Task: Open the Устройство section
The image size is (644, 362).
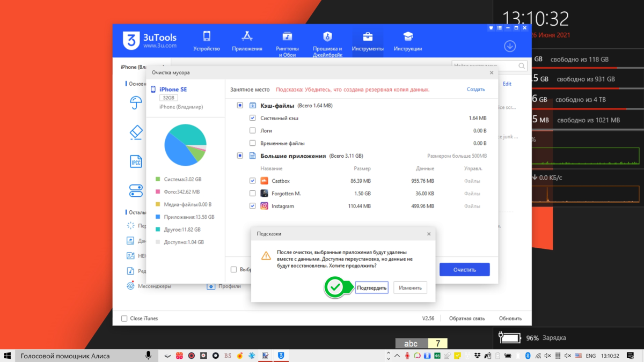Action: click(207, 41)
